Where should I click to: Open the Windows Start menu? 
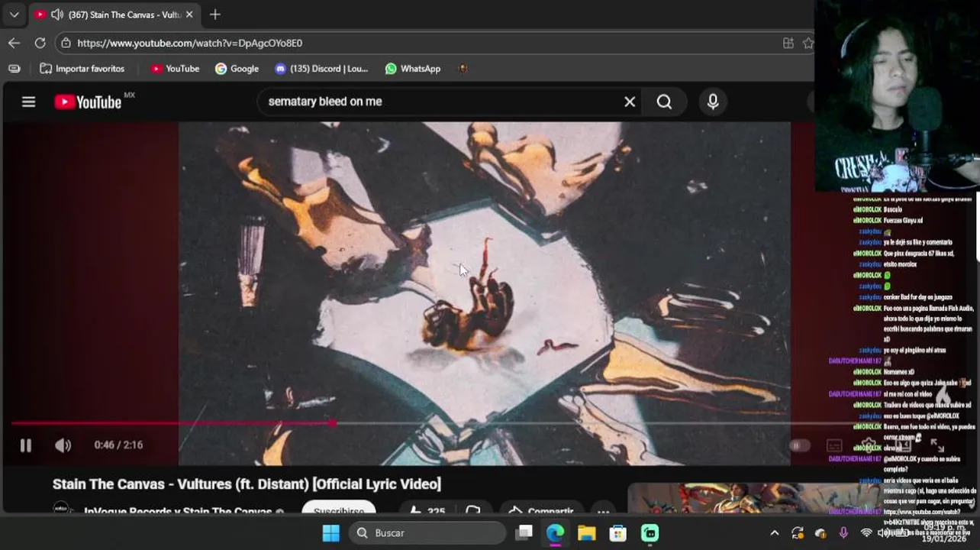click(x=330, y=532)
